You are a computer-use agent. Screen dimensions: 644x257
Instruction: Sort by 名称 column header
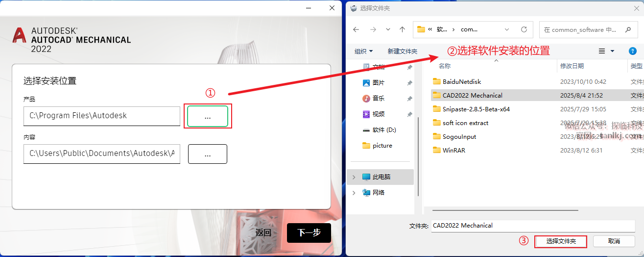pyautogui.click(x=445, y=66)
